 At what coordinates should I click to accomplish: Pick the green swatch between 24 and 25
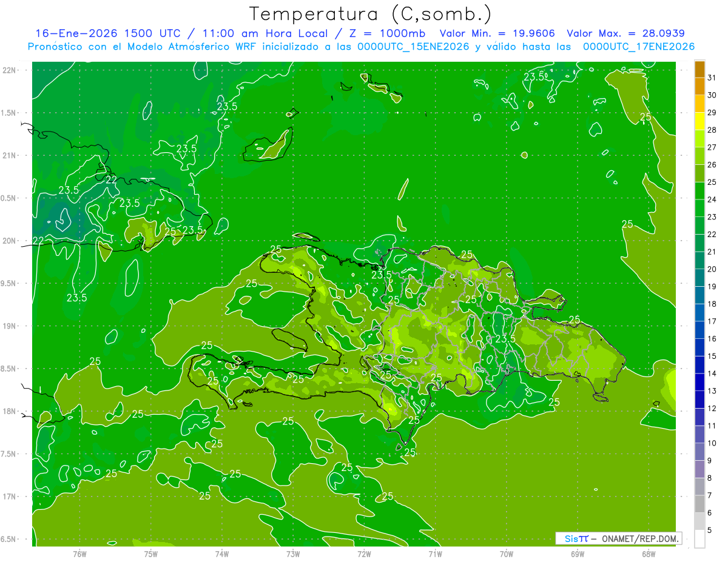coord(699,191)
